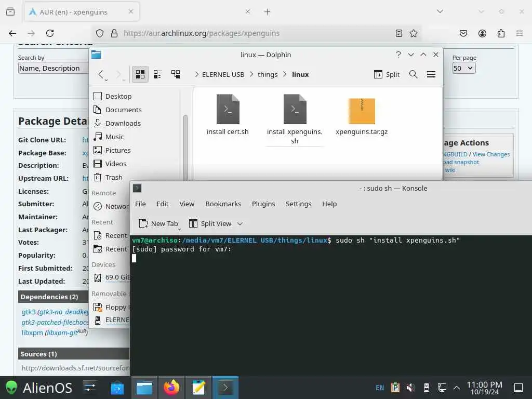This screenshot has height=399, width=532.
Task: Click the Firefox address bar
Action: point(256,33)
